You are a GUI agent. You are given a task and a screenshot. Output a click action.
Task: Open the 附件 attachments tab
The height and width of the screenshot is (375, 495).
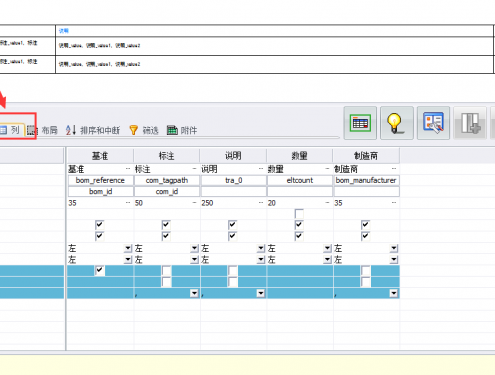tap(182, 130)
